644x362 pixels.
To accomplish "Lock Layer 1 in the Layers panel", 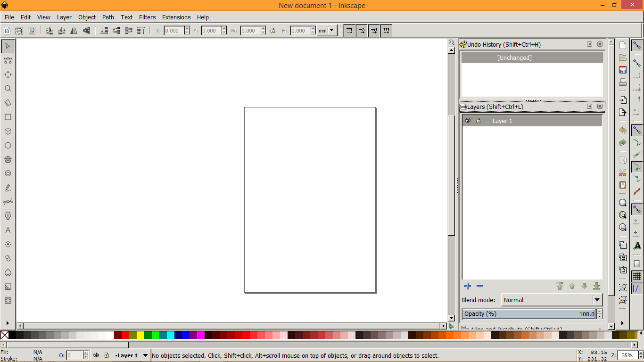I will click(478, 121).
